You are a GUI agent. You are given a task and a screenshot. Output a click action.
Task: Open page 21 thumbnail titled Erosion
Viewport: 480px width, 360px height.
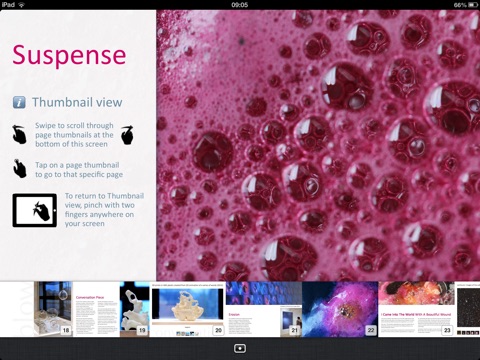coord(264,309)
